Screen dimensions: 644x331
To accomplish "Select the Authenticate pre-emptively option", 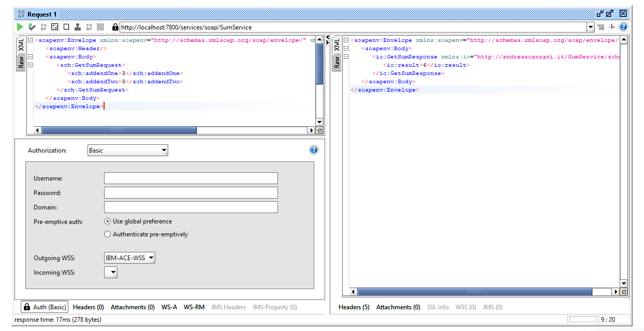I will pyautogui.click(x=107, y=234).
